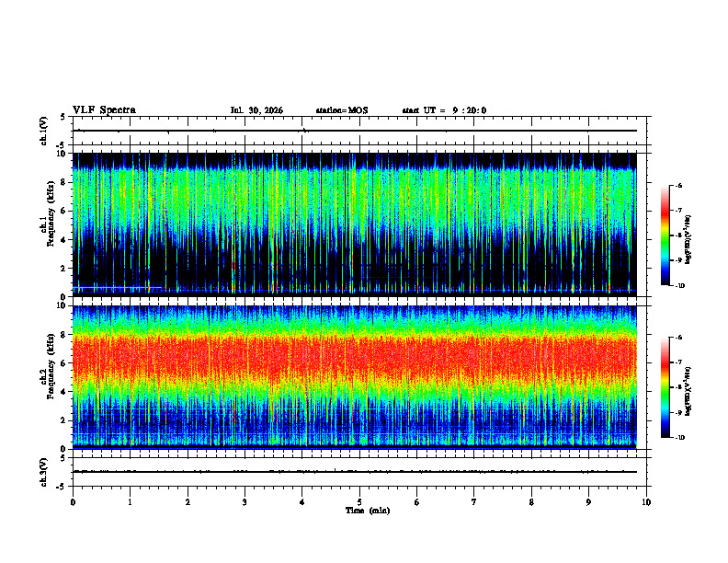Screen dimensions: 728x563
Task: Click the 8 kHz tick on ch.1 frequency axis
Action: click(64, 182)
